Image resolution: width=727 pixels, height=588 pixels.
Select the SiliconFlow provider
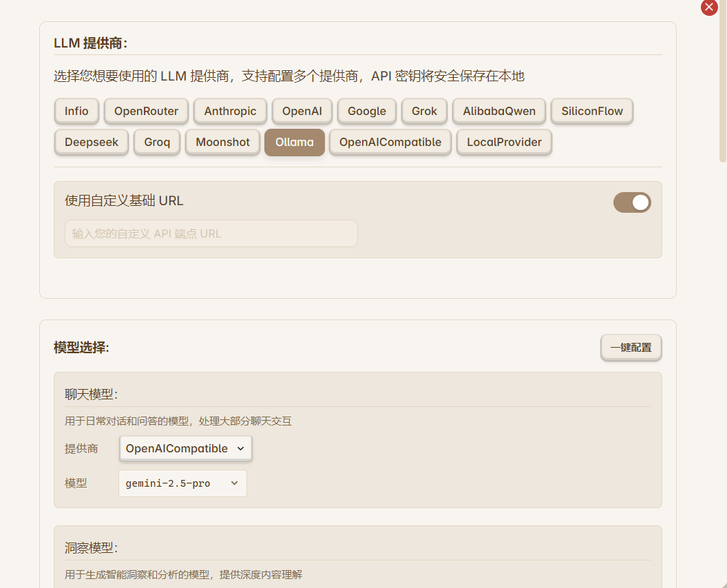[592, 112]
